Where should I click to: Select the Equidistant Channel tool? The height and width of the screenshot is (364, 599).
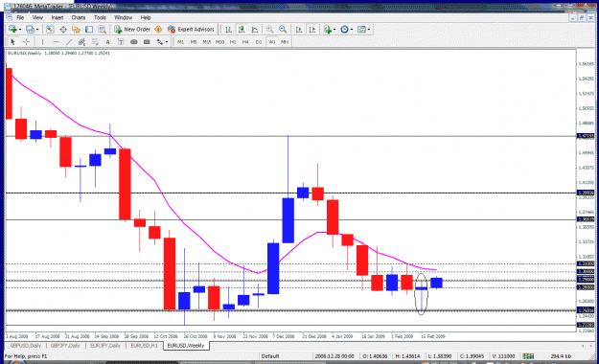81,42
